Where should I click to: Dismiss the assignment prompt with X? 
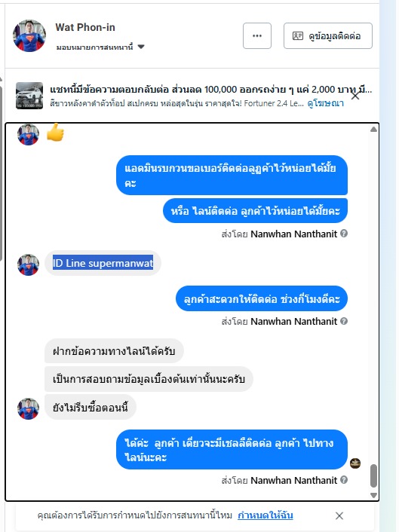(x=339, y=515)
